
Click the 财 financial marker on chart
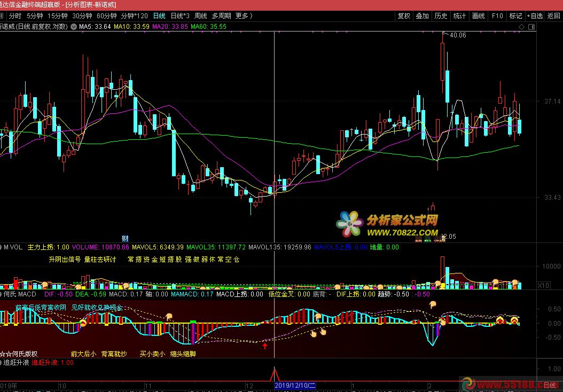click(125, 238)
